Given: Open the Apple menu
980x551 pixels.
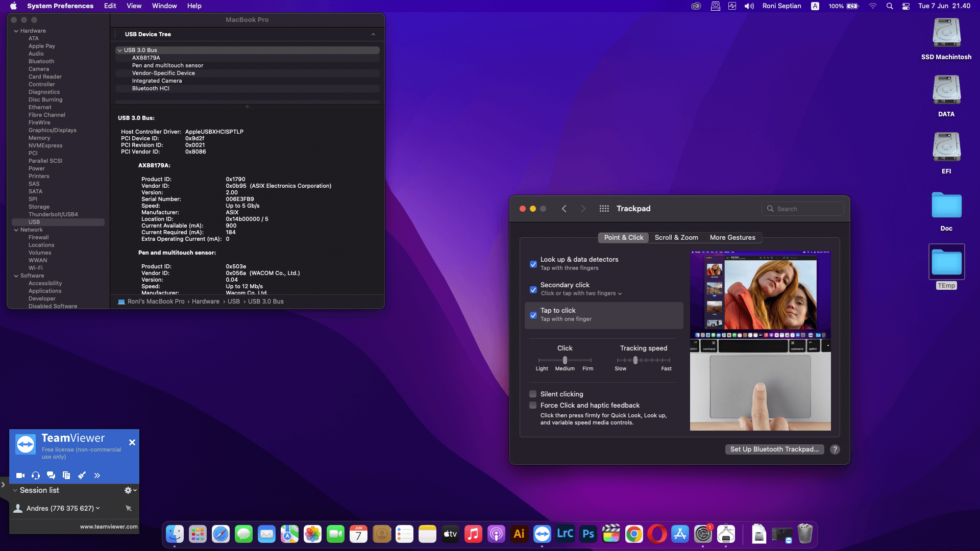Looking at the screenshot, I should (x=14, y=6).
